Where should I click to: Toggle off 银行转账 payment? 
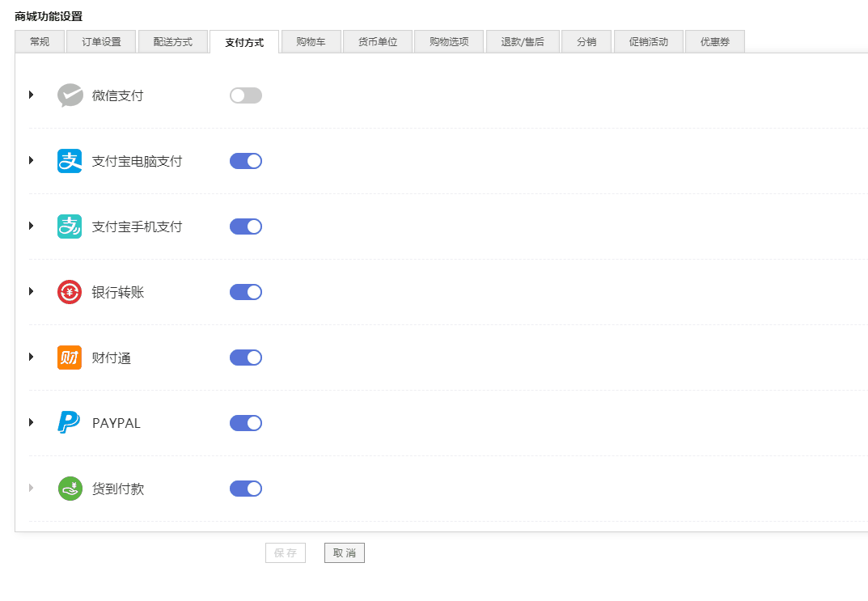(x=246, y=292)
